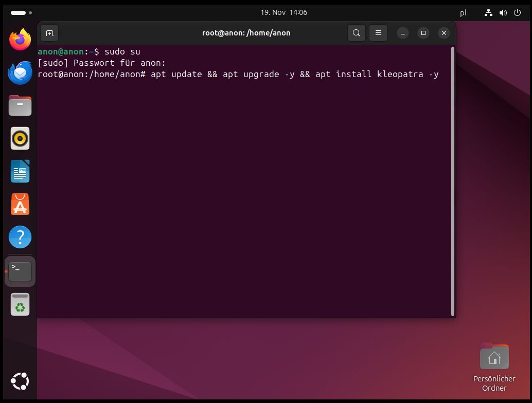Click the Activities workspace indicator
The image size is (532, 403).
click(x=21, y=13)
